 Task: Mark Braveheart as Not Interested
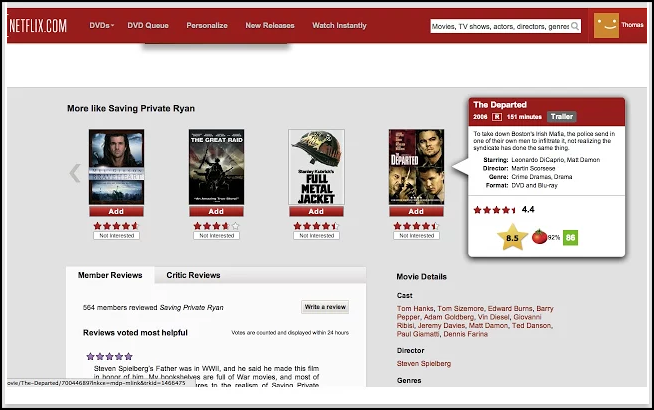pyautogui.click(x=116, y=236)
